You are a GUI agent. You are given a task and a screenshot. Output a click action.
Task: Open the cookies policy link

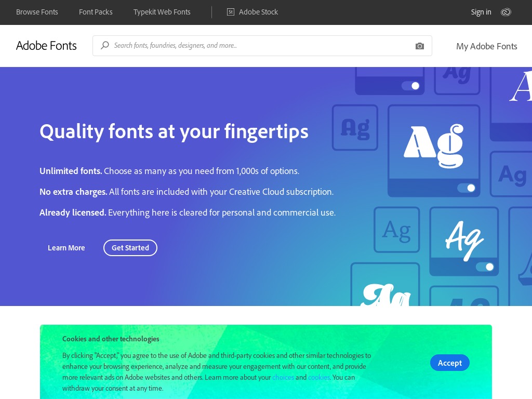point(318,377)
